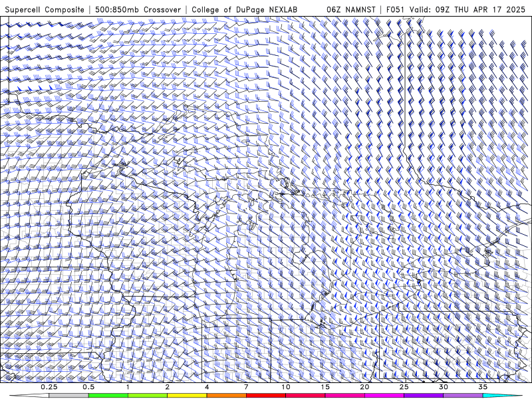Viewport: 532px width, 399px height.
Task: Click the '35' legend value
Action: coord(483,387)
